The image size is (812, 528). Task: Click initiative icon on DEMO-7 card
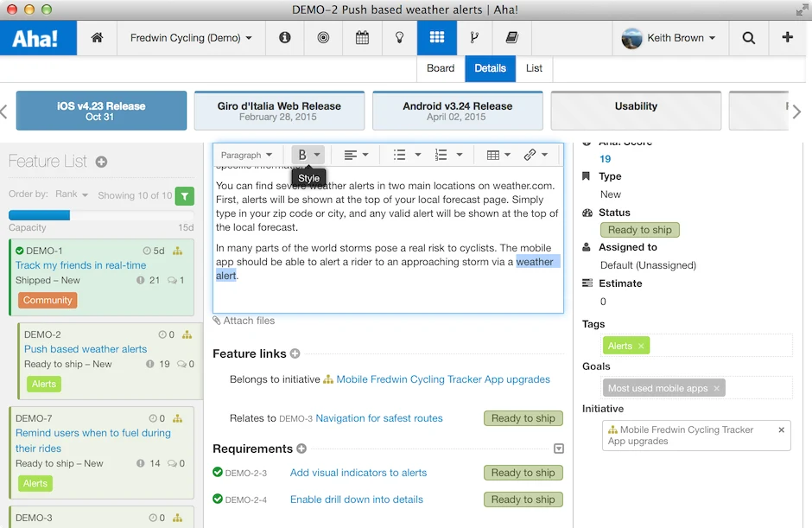178,418
